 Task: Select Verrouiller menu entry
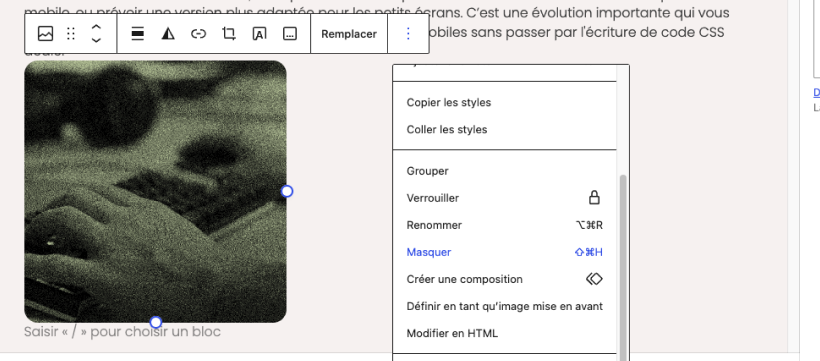505,198
